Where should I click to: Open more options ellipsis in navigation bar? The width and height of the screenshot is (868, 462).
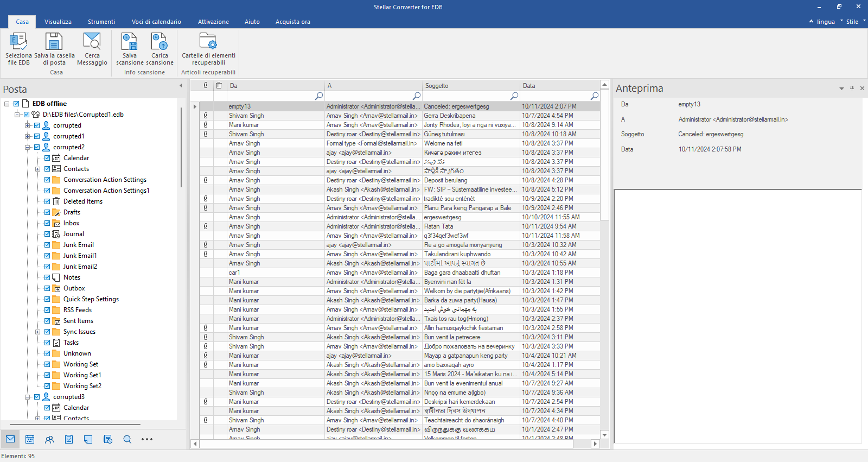[147, 439]
